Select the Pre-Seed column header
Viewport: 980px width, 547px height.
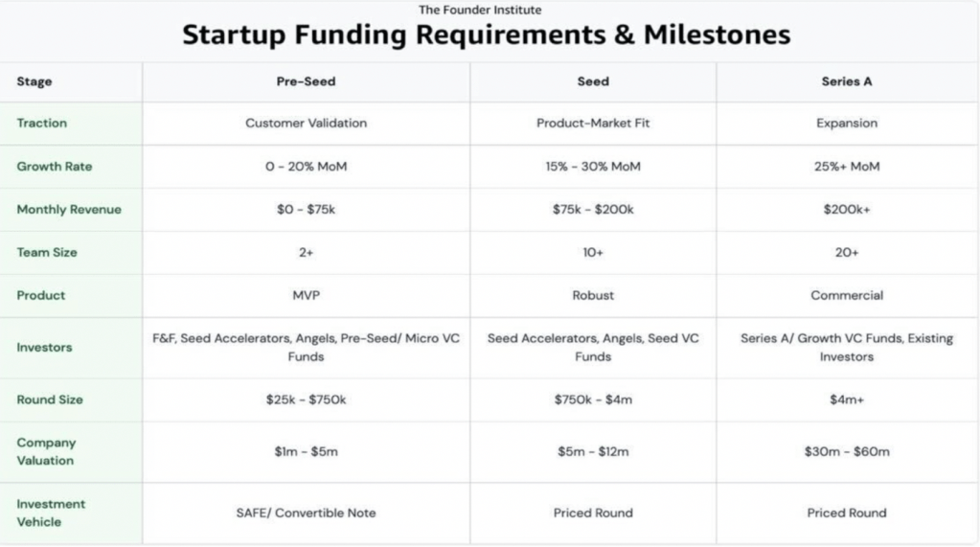pyautogui.click(x=306, y=82)
